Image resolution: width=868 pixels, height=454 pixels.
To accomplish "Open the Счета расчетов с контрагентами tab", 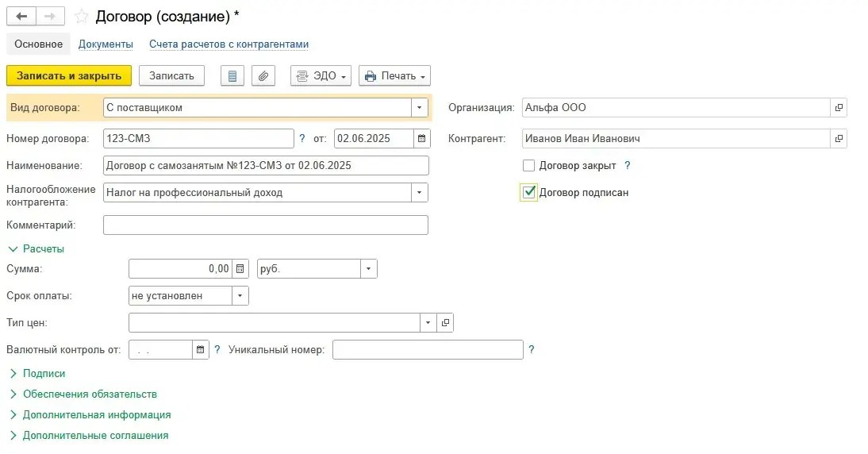I will (x=229, y=44).
